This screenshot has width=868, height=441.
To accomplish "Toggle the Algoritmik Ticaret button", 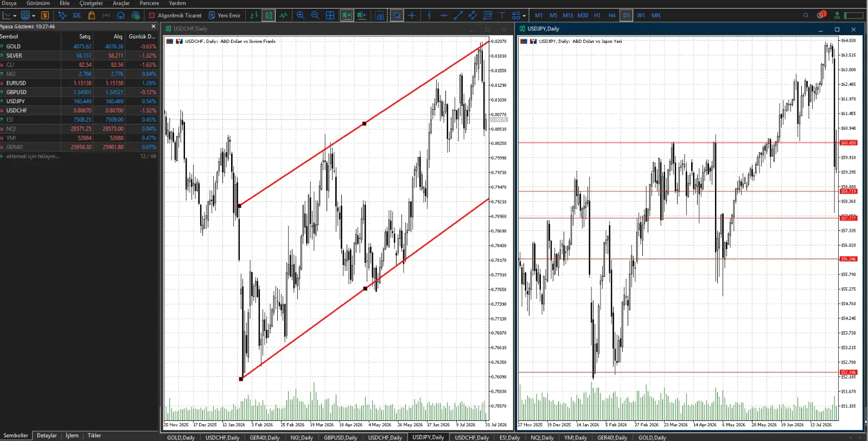I will pos(175,15).
